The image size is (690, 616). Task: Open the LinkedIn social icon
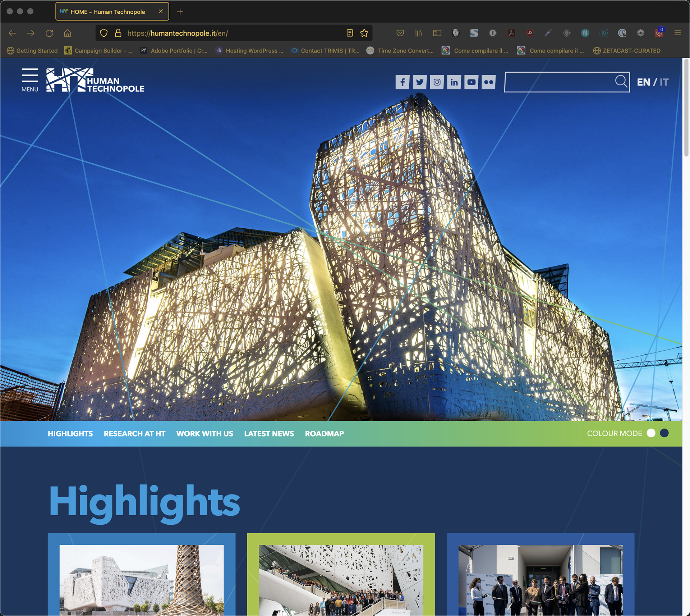click(454, 82)
